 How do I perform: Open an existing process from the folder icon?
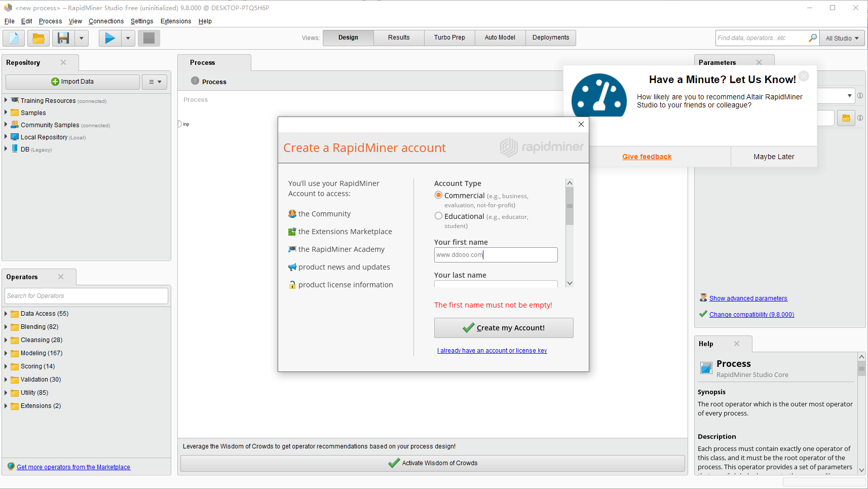[x=39, y=37]
